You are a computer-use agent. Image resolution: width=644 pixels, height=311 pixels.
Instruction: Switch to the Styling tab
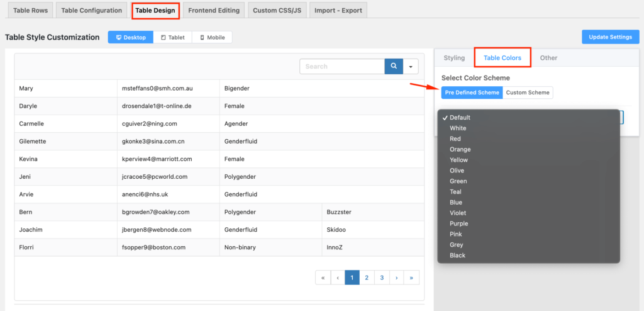(x=454, y=58)
